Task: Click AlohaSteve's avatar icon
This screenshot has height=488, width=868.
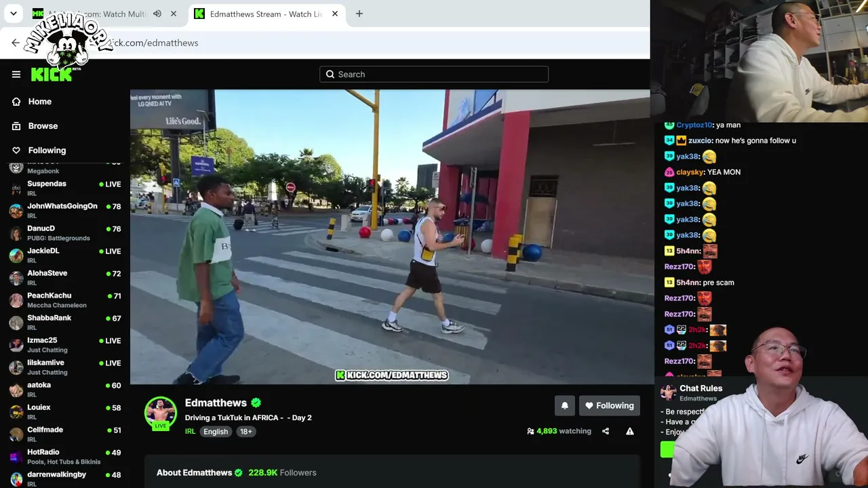Action: 16,278
